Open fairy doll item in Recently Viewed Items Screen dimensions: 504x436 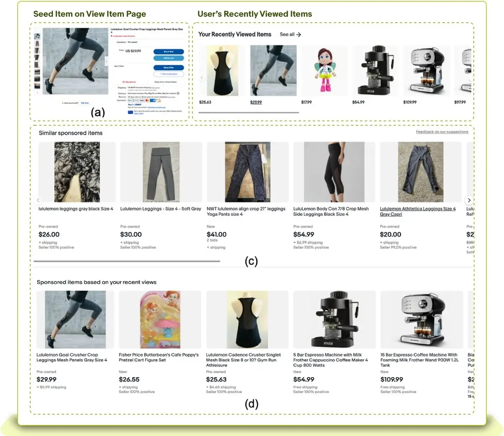(324, 71)
